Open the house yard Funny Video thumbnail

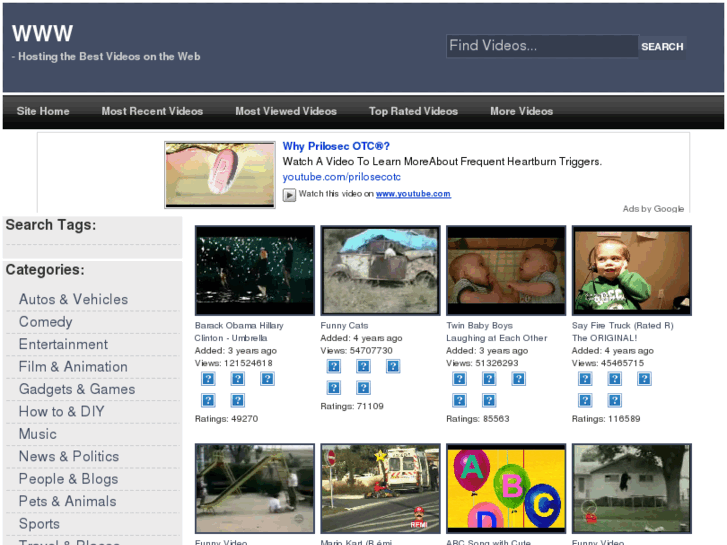click(x=631, y=488)
